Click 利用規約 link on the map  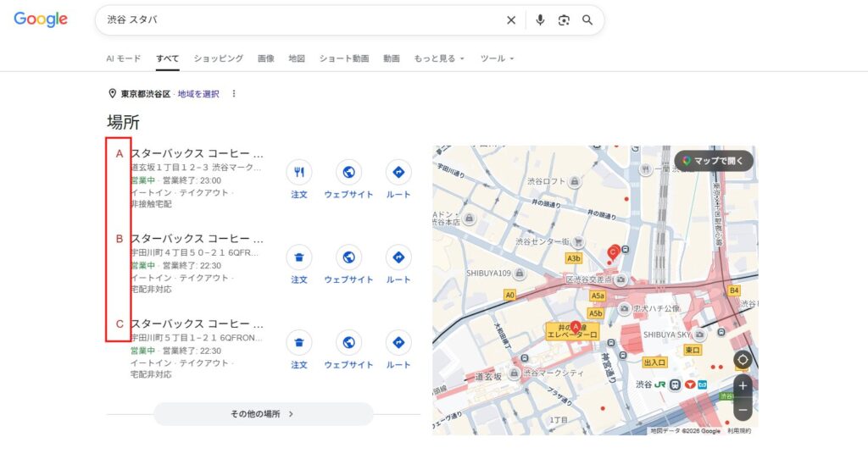click(739, 430)
